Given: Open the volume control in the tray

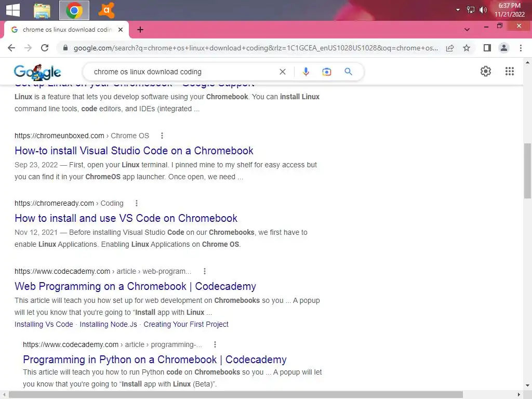Looking at the screenshot, I should pyautogui.click(x=483, y=10).
